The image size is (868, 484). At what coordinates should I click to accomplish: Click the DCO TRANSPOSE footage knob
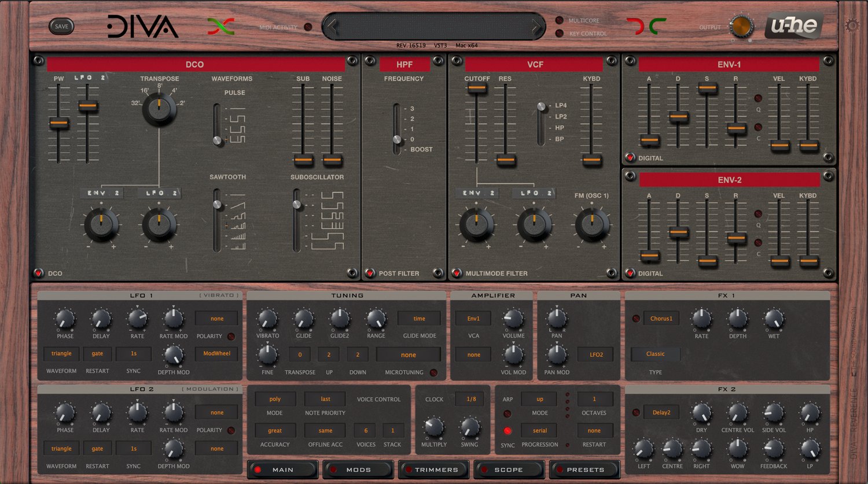point(159,109)
